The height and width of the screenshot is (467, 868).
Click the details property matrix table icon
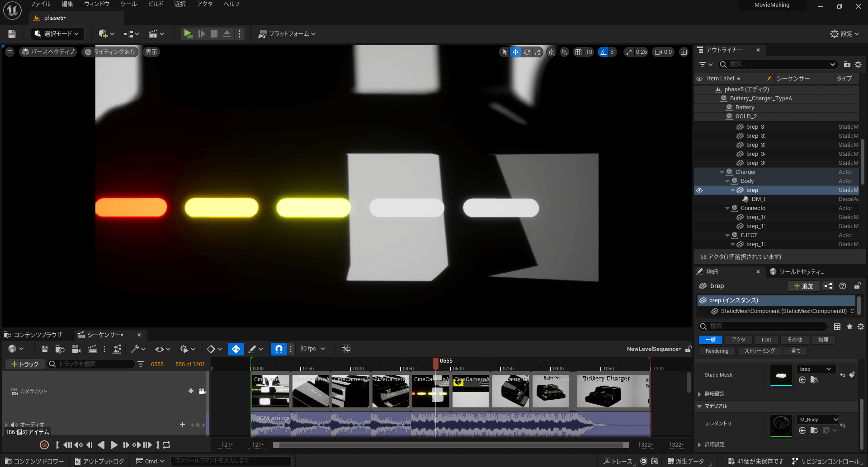tap(837, 327)
